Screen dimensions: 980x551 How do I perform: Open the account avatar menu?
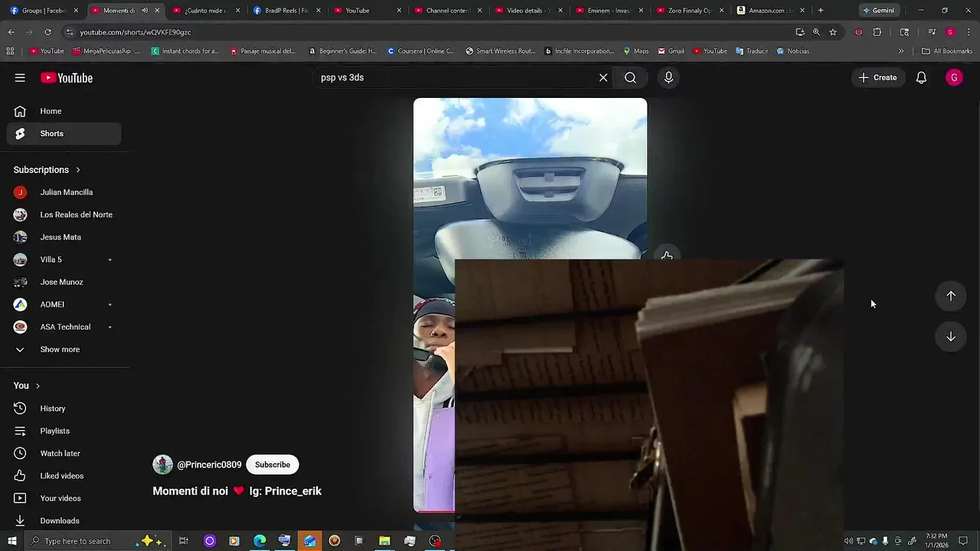coord(954,77)
